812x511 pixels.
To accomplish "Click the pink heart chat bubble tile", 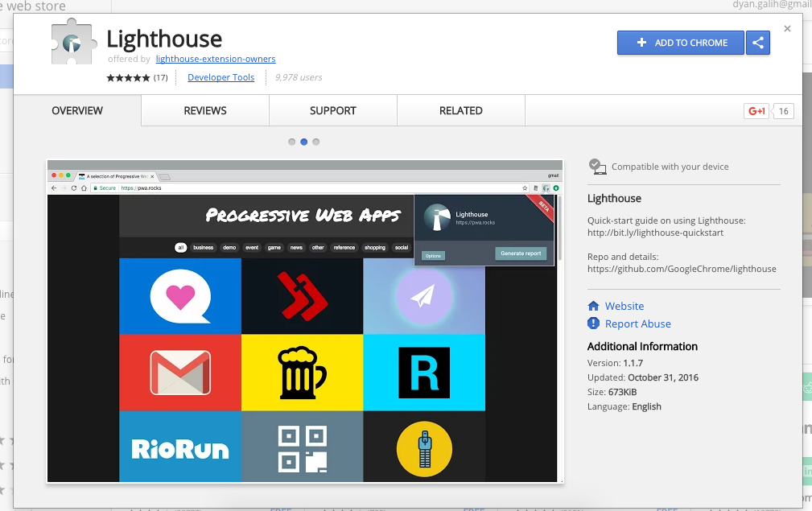I will [x=180, y=296].
